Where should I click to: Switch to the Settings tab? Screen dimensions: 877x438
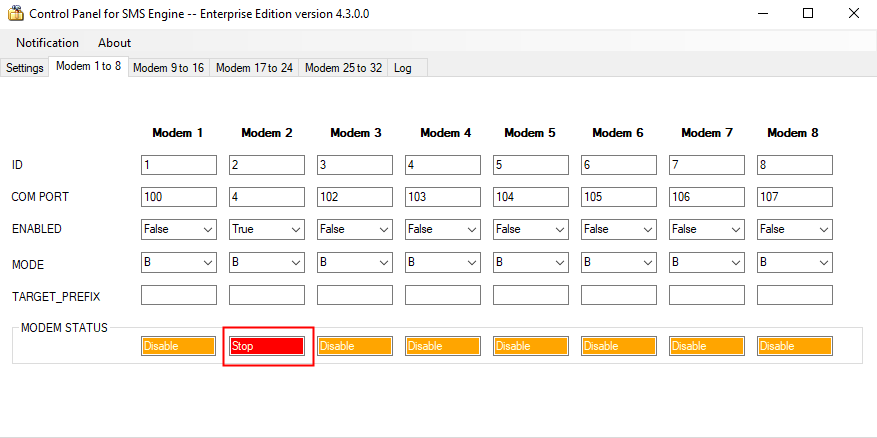[25, 68]
